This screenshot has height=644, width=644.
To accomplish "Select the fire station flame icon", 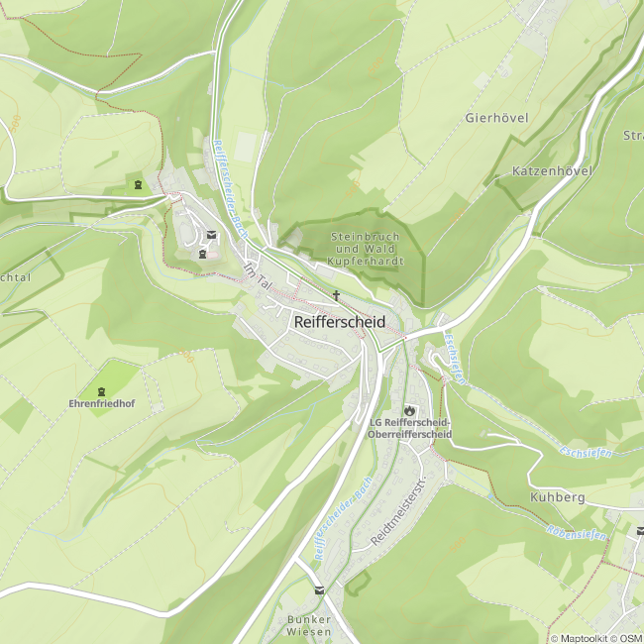I will [x=409, y=410].
